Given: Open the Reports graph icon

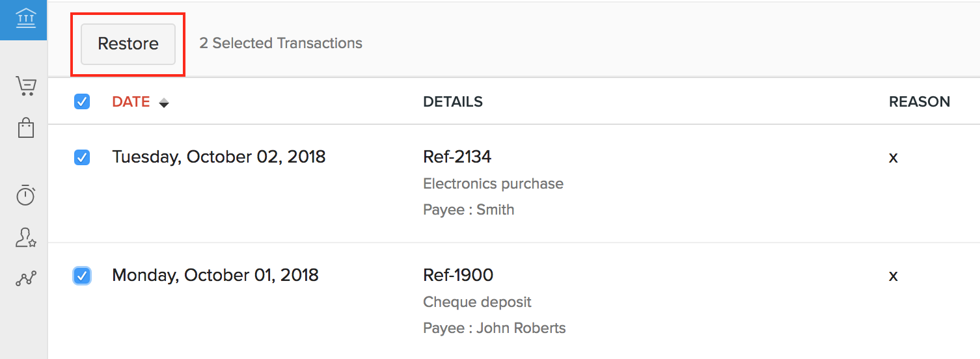Looking at the screenshot, I should [x=26, y=279].
